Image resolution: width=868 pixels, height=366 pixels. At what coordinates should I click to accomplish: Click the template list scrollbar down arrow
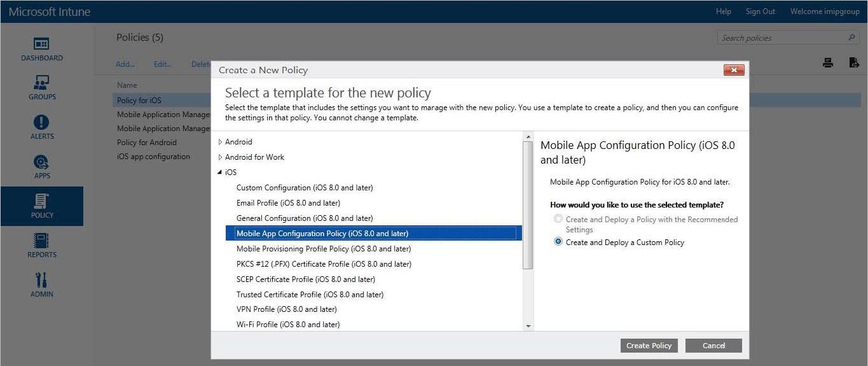tap(528, 326)
